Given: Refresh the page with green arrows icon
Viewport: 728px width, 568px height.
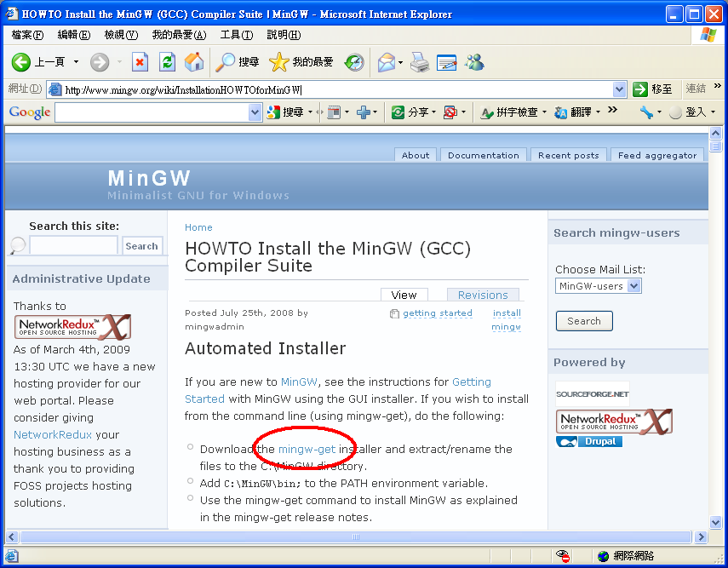Looking at the screenshot, I should tap(167, 62).
